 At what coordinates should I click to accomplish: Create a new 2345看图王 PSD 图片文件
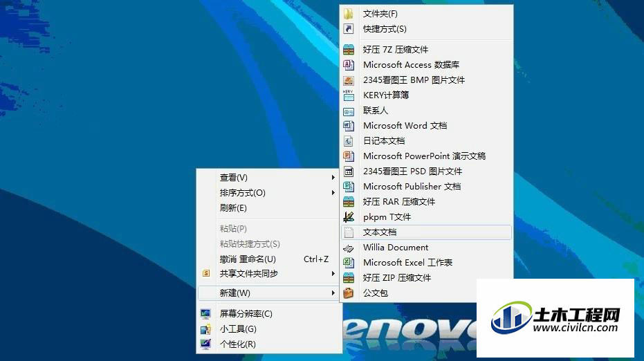pyautogui.click(x=426, y=172)
